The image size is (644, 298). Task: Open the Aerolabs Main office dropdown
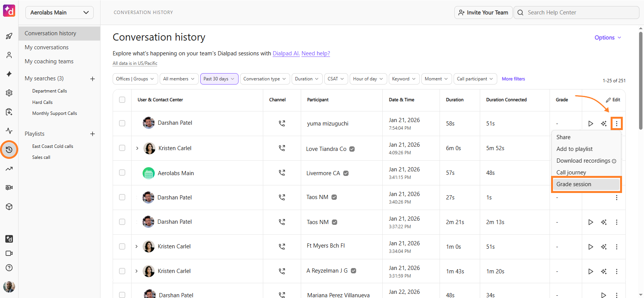pos(60,13)
